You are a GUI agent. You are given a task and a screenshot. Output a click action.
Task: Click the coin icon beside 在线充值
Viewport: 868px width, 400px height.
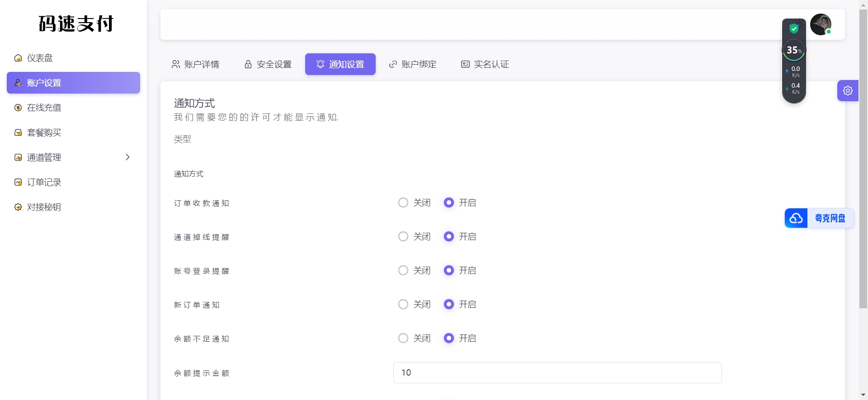[x=18, y=108]
